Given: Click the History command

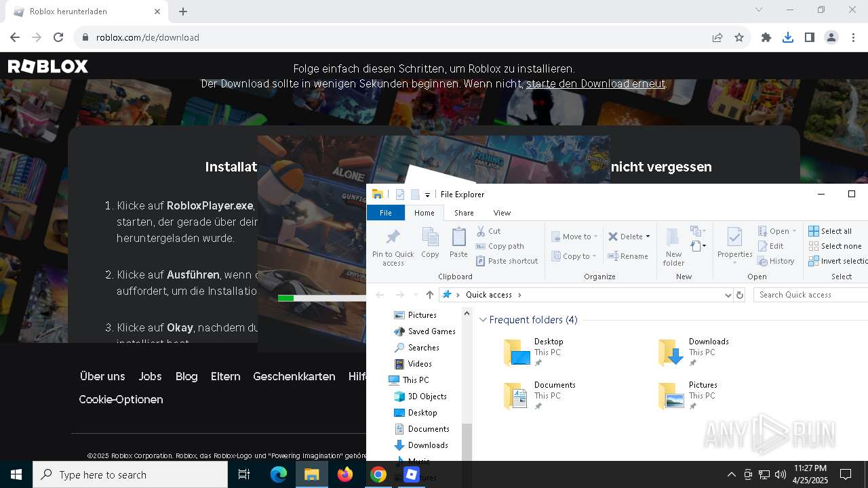Looking at the screenshot, I should pos(776,261).
